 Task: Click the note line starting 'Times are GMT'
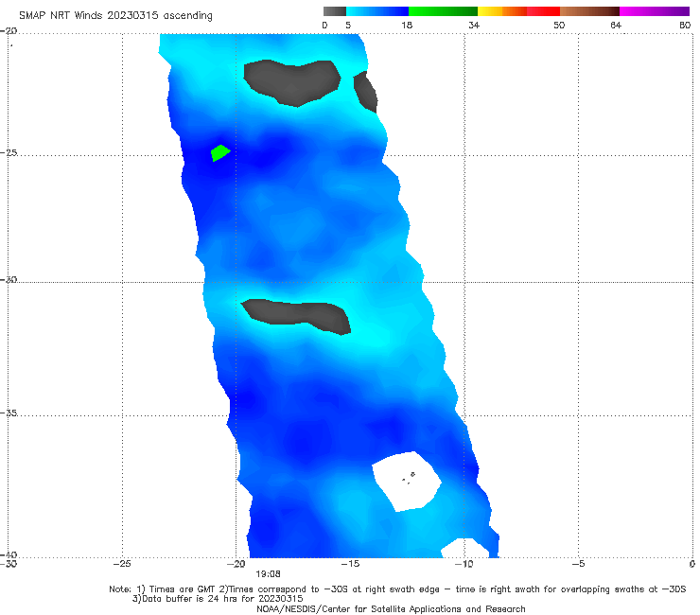pos(397,589)
